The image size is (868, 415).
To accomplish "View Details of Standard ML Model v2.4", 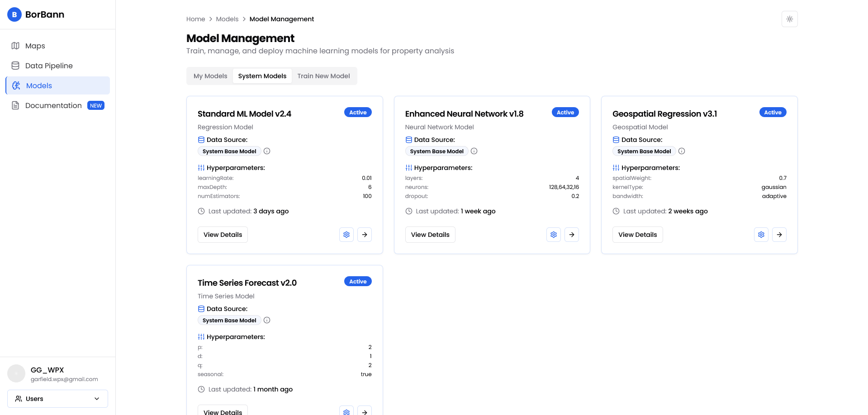I will (x=223, y=235).
